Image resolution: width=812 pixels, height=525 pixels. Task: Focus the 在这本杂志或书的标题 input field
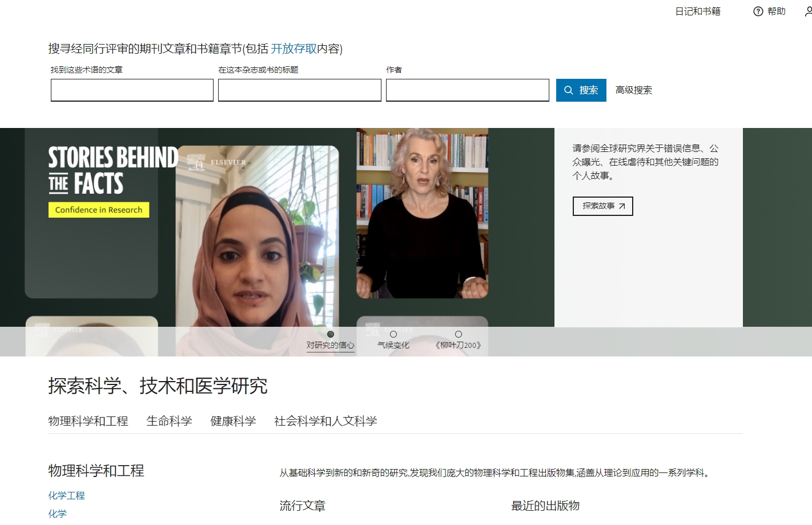300,90
